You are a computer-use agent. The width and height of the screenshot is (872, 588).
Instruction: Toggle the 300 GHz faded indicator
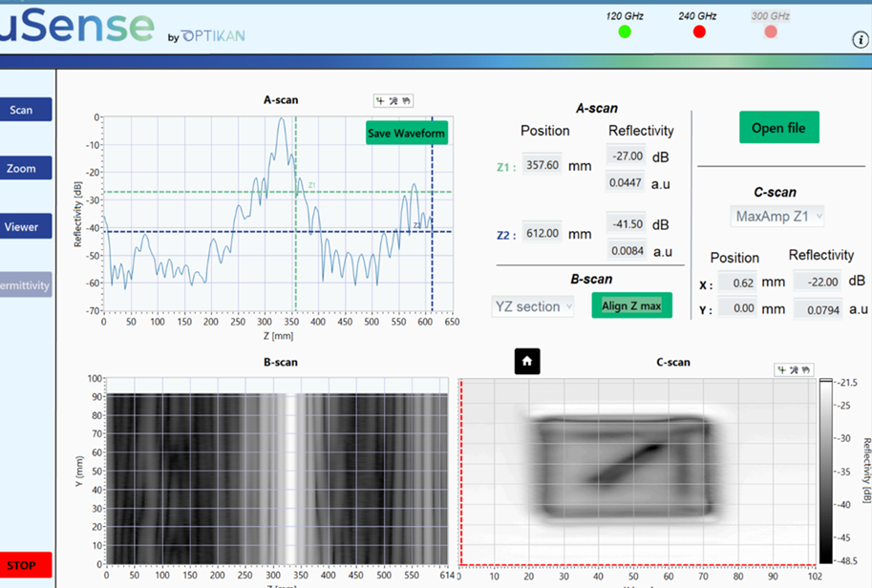click(x=770, y=31)
